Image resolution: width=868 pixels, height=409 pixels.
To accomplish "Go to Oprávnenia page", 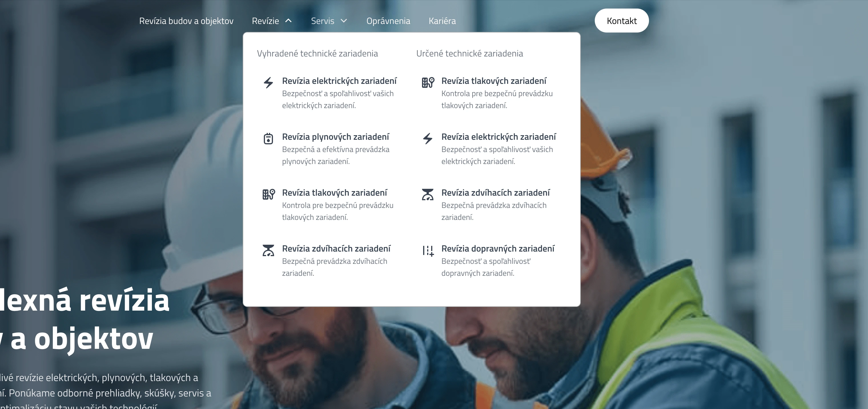I will [x=388, y=21].
